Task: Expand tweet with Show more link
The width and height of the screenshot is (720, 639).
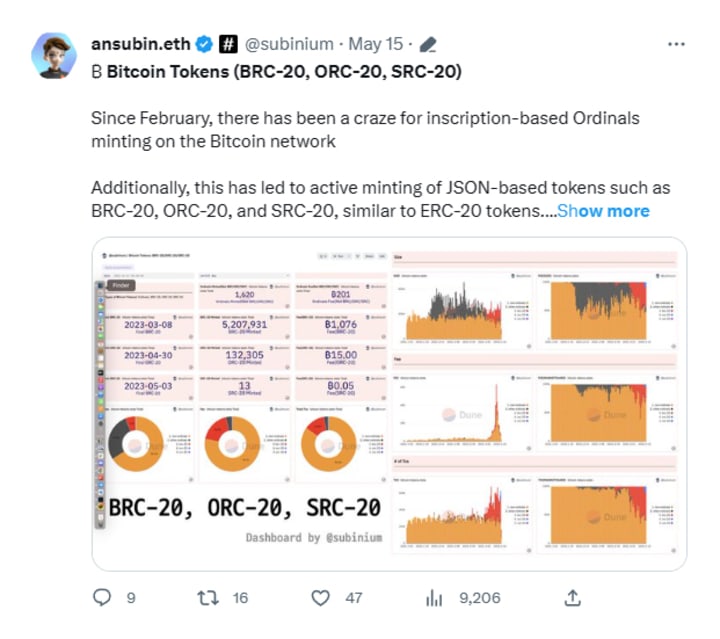Action: 603,211
